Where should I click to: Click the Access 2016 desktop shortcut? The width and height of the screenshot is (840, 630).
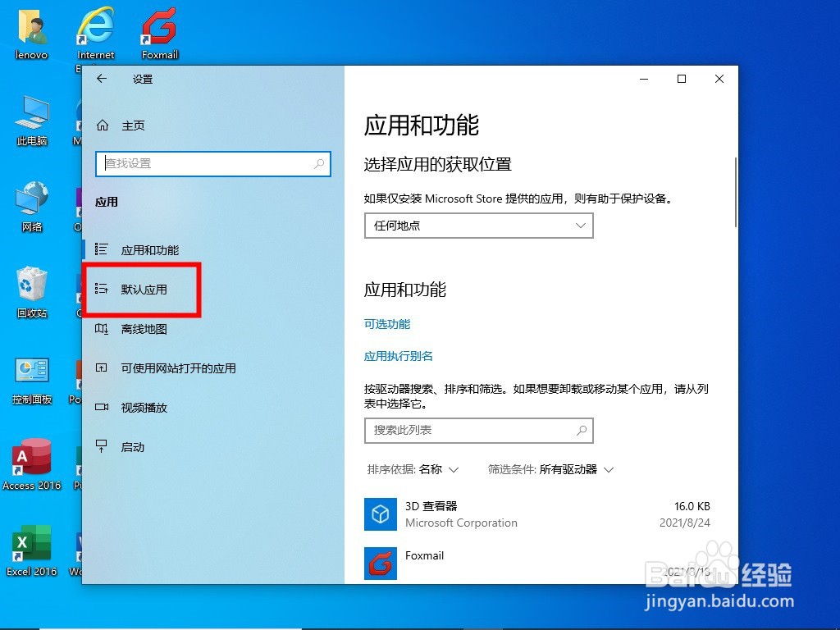click(32, 465)
